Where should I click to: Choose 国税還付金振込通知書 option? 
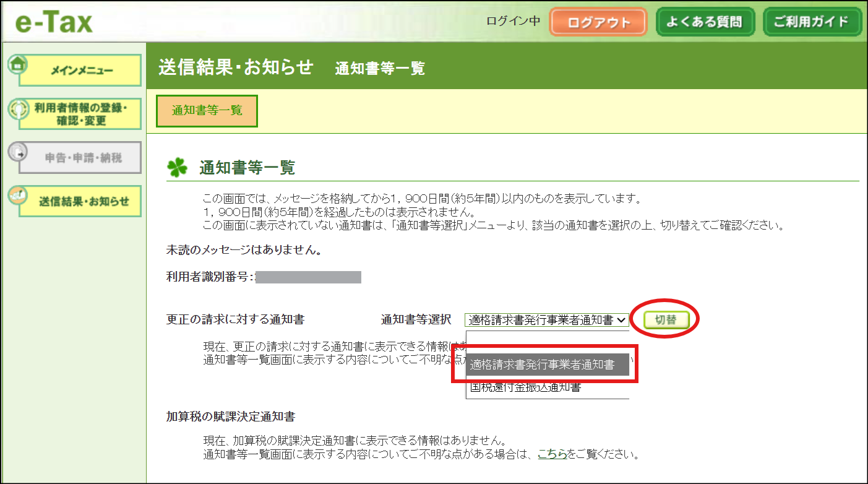tap(548, 388)
